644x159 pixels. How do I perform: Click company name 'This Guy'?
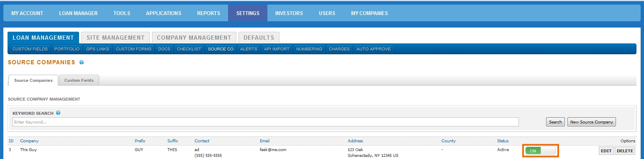click(x=29, y=149)
